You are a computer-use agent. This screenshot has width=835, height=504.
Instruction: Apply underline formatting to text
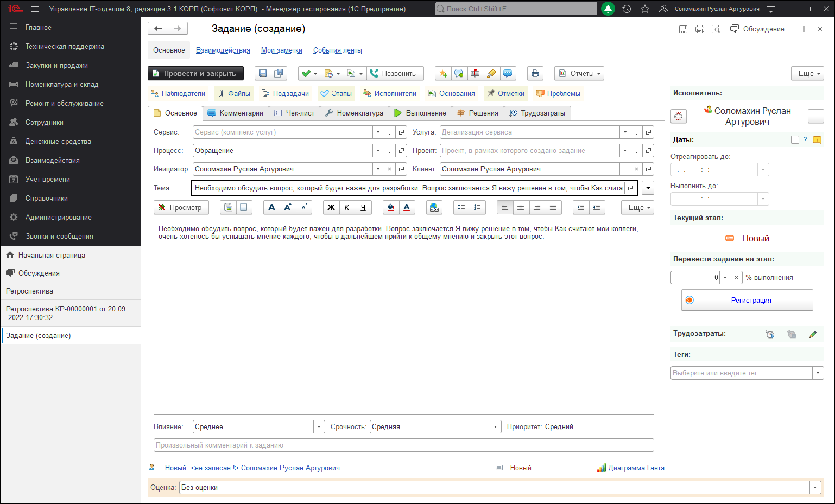pyautogui.click(x=363, y=207)
